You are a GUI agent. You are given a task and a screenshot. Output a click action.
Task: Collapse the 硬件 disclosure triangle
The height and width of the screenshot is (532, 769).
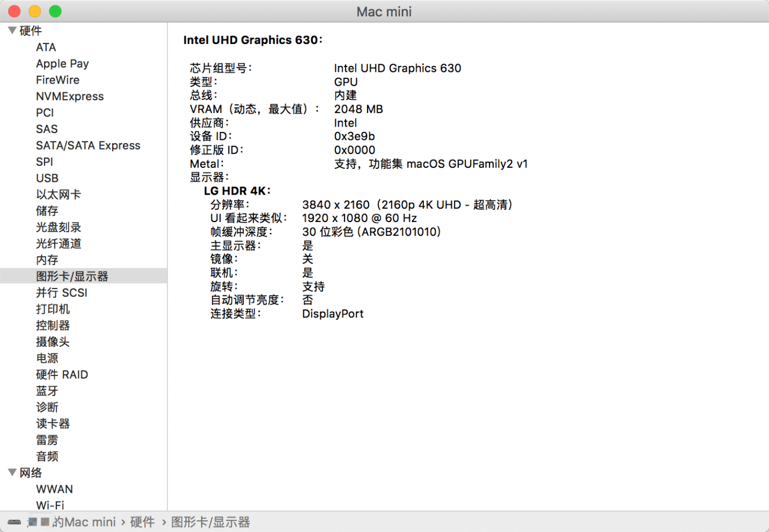point(12,31)
